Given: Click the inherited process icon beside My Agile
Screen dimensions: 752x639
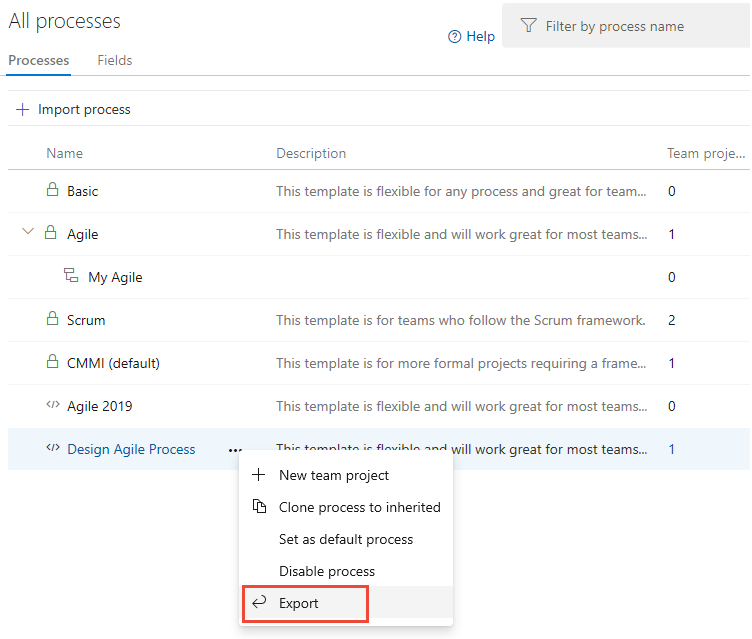Looking at the screenshot, I should 71,275.
